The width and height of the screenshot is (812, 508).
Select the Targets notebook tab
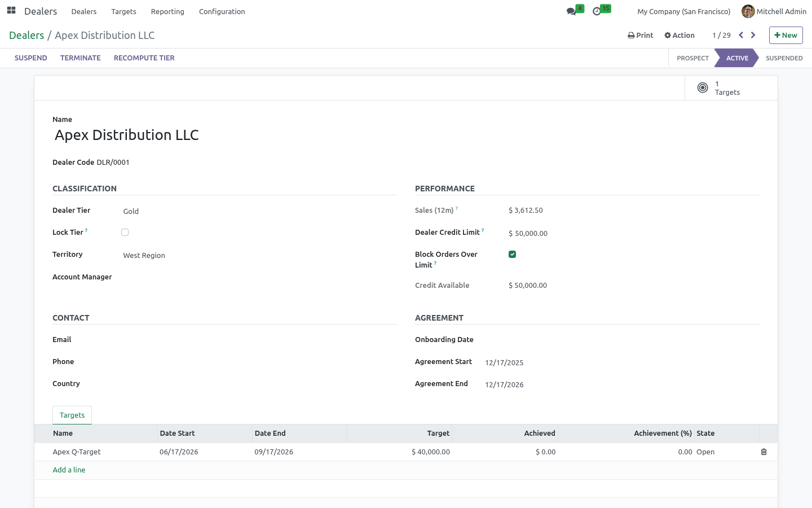[72, 415]
